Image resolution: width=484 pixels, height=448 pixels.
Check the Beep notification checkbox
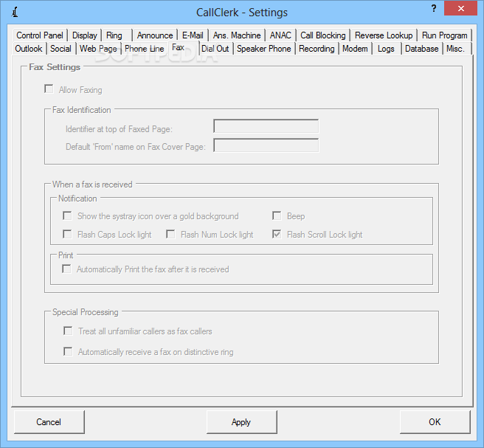click(x=277, y=216)
